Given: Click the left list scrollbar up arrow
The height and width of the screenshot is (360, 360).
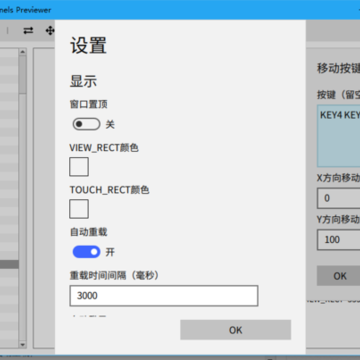Looking at the screenshot, I should [23, 52].
